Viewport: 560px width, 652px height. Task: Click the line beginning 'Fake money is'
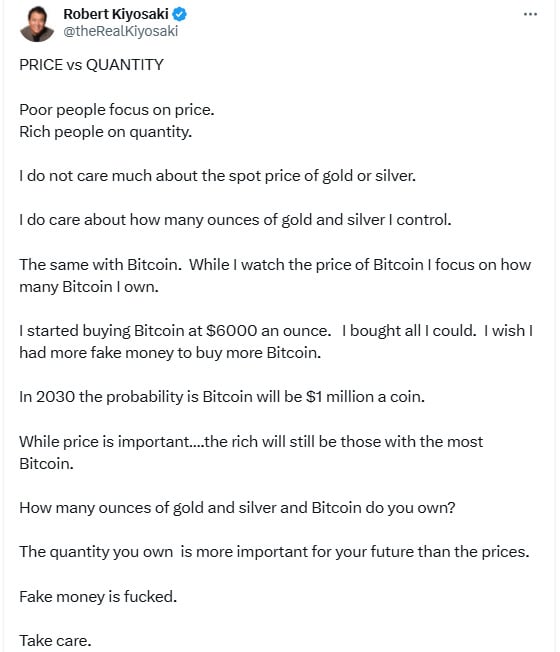click(x=98, y=597)
